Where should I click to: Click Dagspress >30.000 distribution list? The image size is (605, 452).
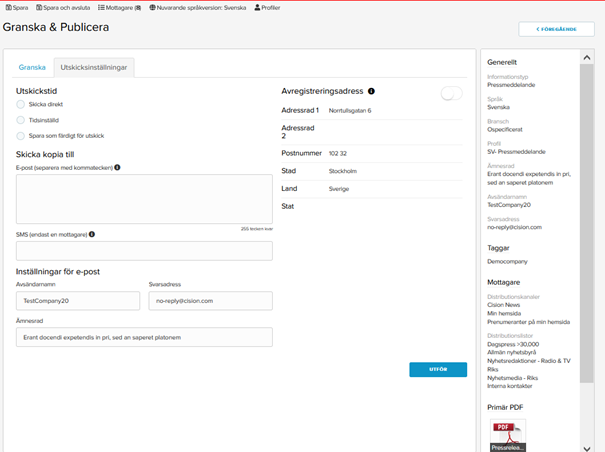point(513,344)
